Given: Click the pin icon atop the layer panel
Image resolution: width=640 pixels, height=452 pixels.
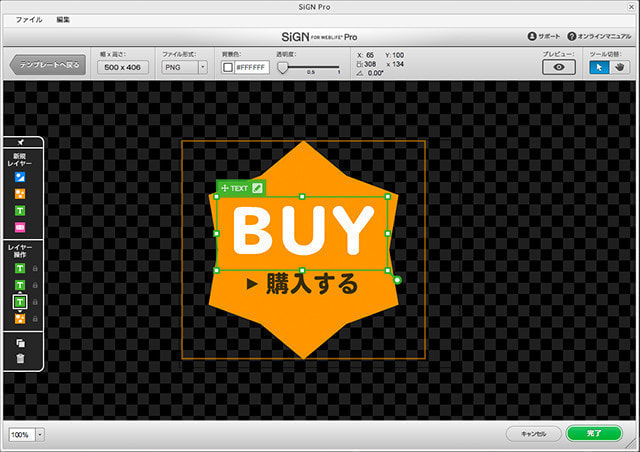Looking at the screenshot, I should click(x=21, y=143).
